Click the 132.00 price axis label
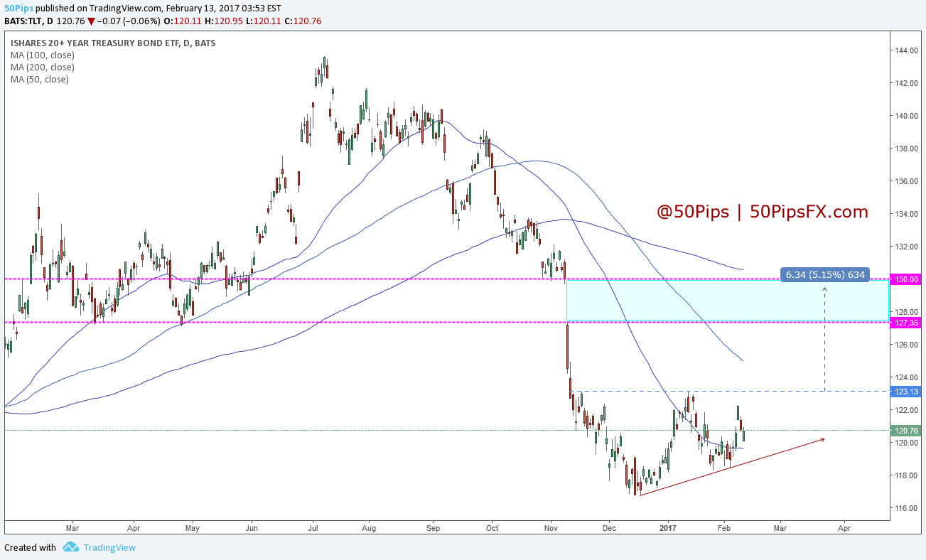Screen dimensions: 926x560 (x=907, y=247)
